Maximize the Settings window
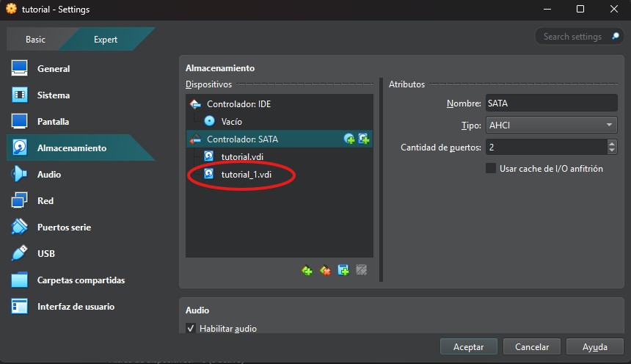 [580, 9]
